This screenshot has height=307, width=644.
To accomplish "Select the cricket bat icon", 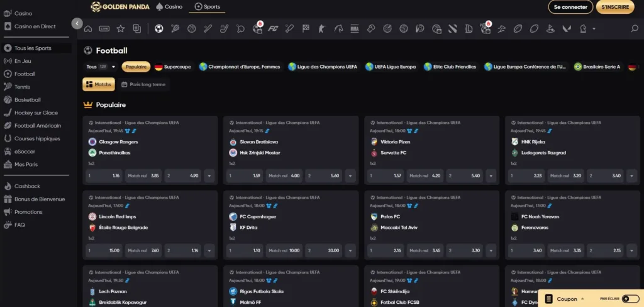I will (x=289, y=29).
